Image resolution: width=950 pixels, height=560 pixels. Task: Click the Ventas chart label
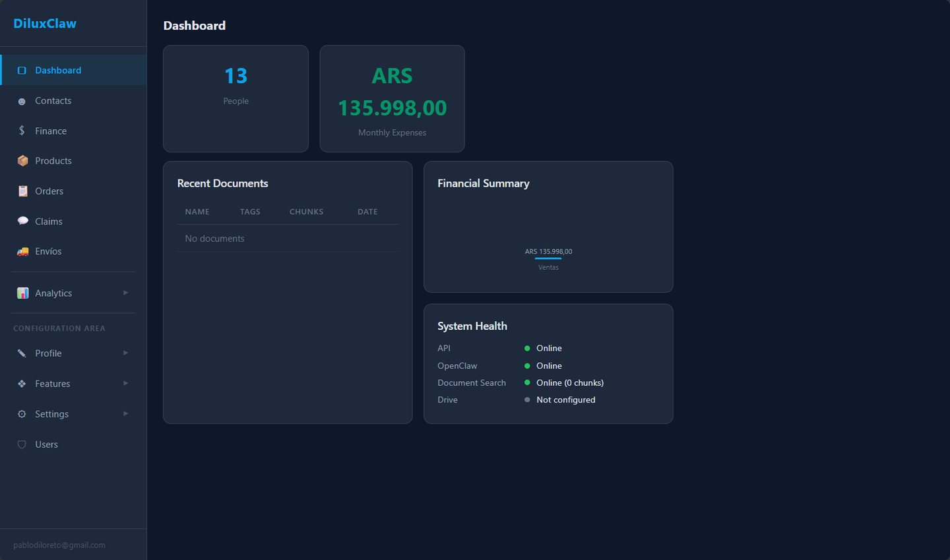[548, 267]
